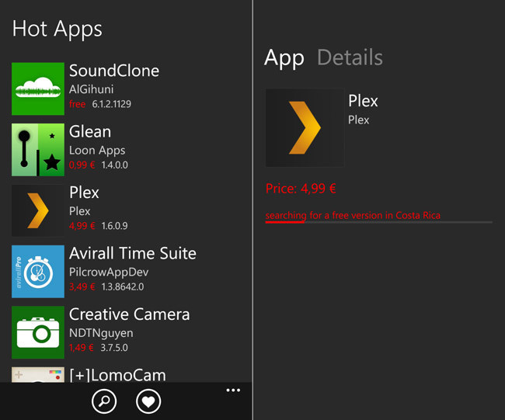505x420 pixels.
Task: Click the Plex app name in details pane
Action: (363, 101)
